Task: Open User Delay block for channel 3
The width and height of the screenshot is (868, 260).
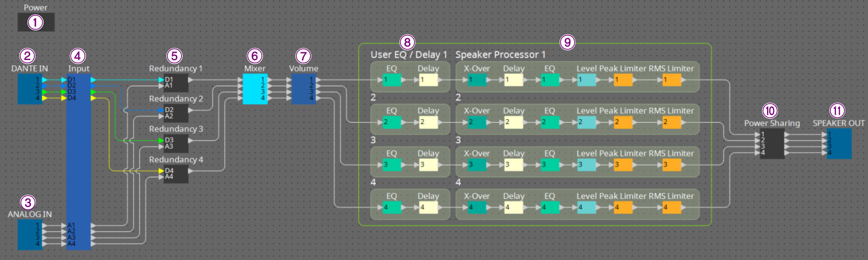Action: click(428, 165)
